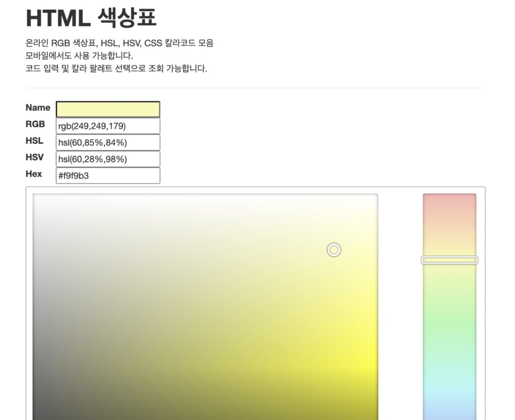Click the Name label

pyautogui.click(x=38, y=108)
